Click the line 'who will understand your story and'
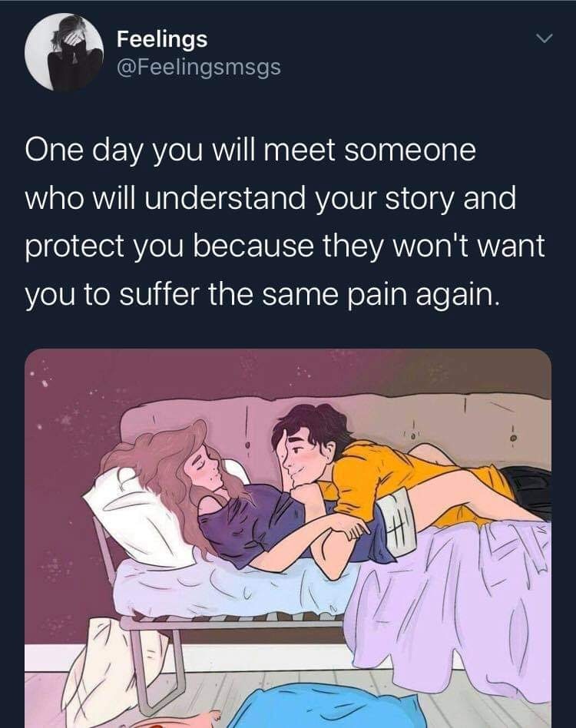The image size is (576, 728). (270, 198)
